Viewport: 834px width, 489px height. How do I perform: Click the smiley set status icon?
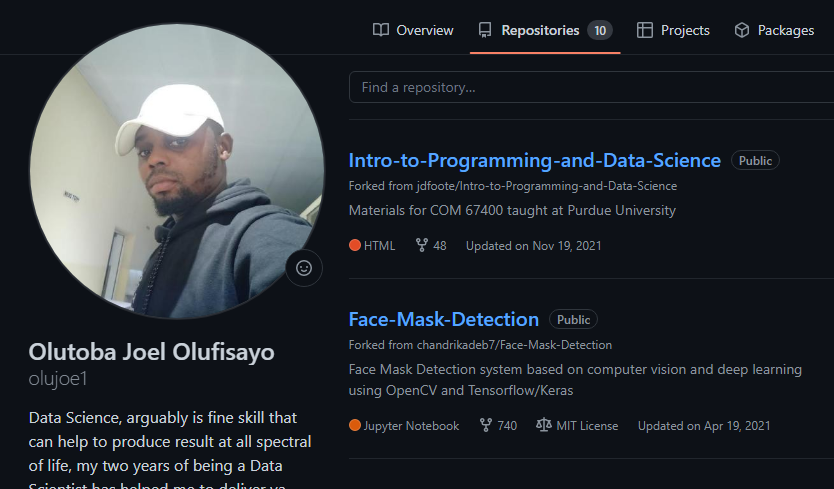[x=304, y=268]
